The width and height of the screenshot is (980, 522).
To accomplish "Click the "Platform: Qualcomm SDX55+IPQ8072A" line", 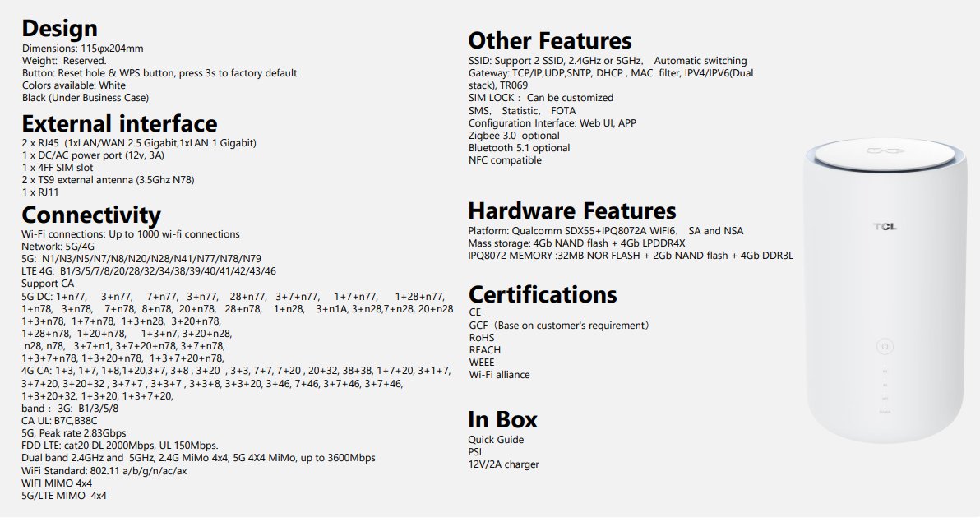I will point(606,231).
